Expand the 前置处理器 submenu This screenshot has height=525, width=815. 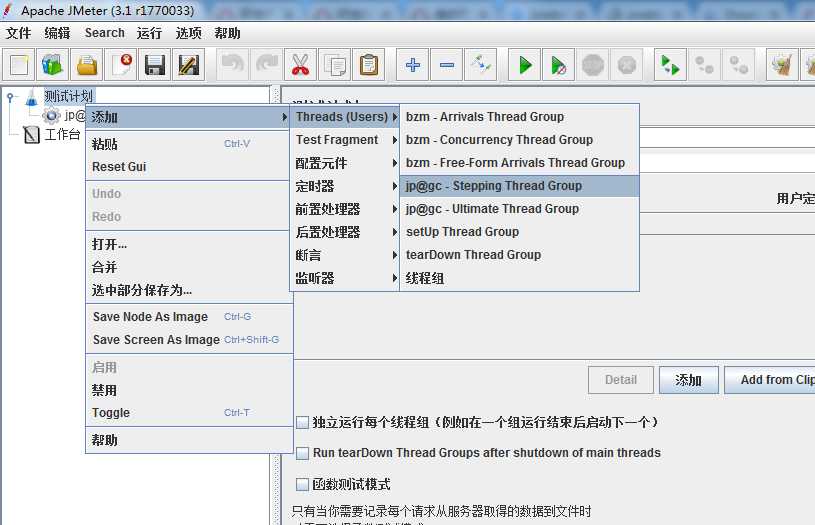pos(345,209)
